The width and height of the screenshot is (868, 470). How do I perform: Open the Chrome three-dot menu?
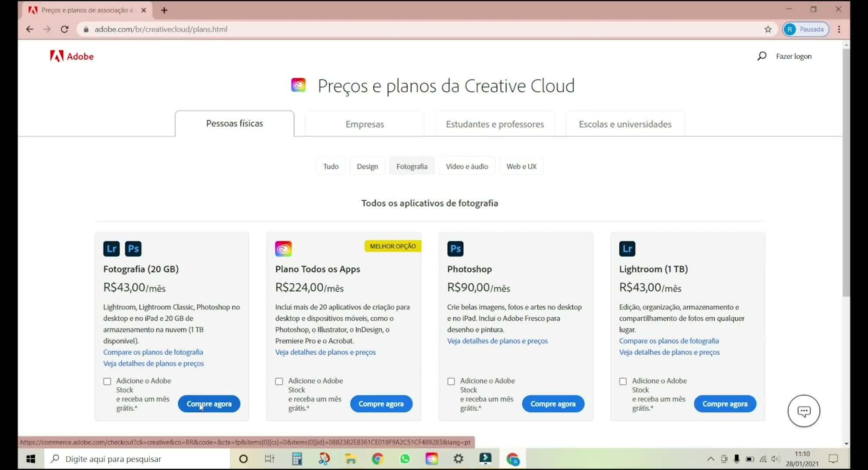[839, 29]
